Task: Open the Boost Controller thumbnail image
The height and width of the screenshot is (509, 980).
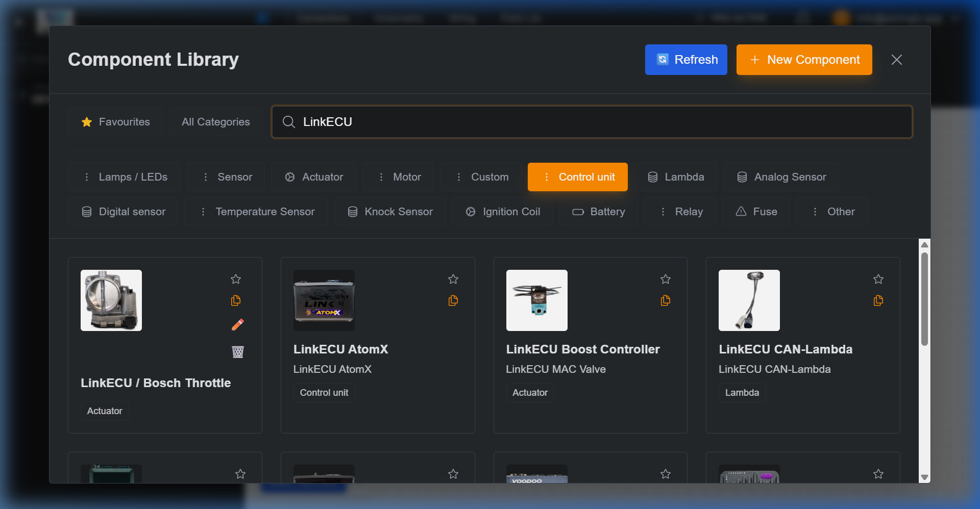Action: pyautogui.click(x=537, y=300)
